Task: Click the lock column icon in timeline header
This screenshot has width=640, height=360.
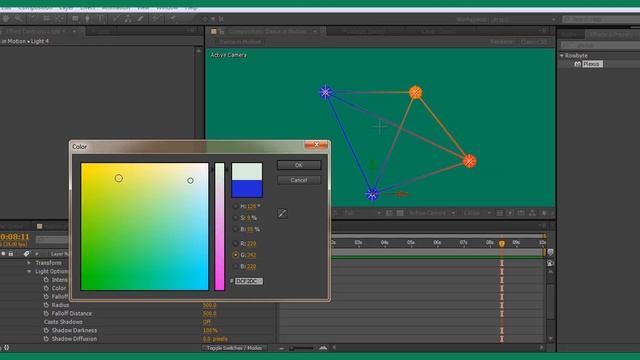Action: [x=11, y=254]
